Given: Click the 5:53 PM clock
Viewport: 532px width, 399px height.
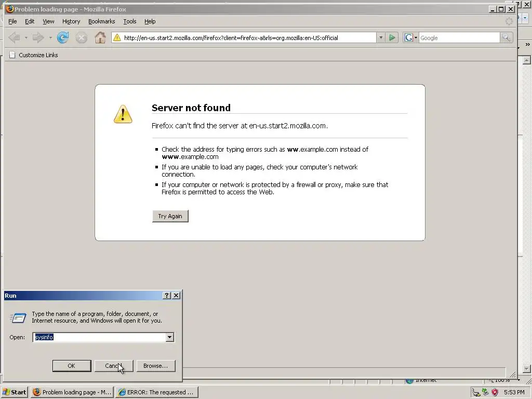Looking at the screenshot, I should tap(514, 392).
